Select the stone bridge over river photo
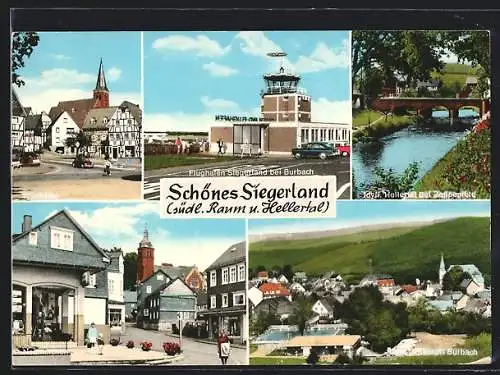The width and height of the screenshot is (500, 375). [421, 115]
